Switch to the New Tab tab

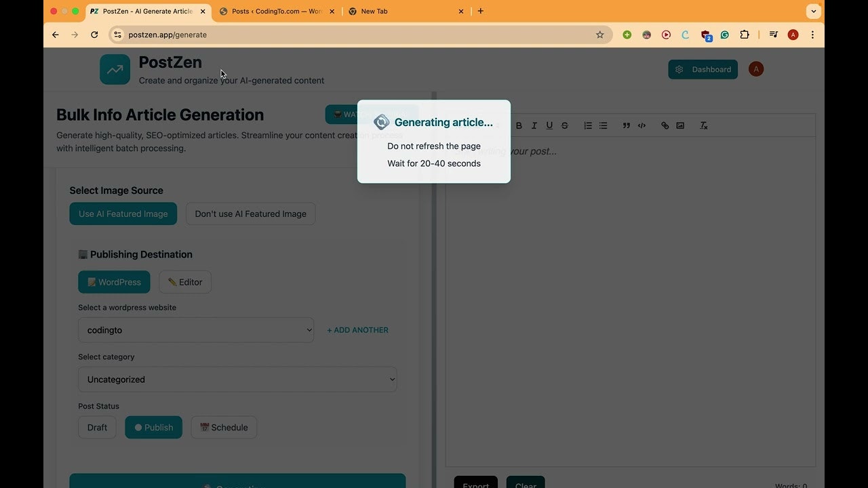[406, 11]
